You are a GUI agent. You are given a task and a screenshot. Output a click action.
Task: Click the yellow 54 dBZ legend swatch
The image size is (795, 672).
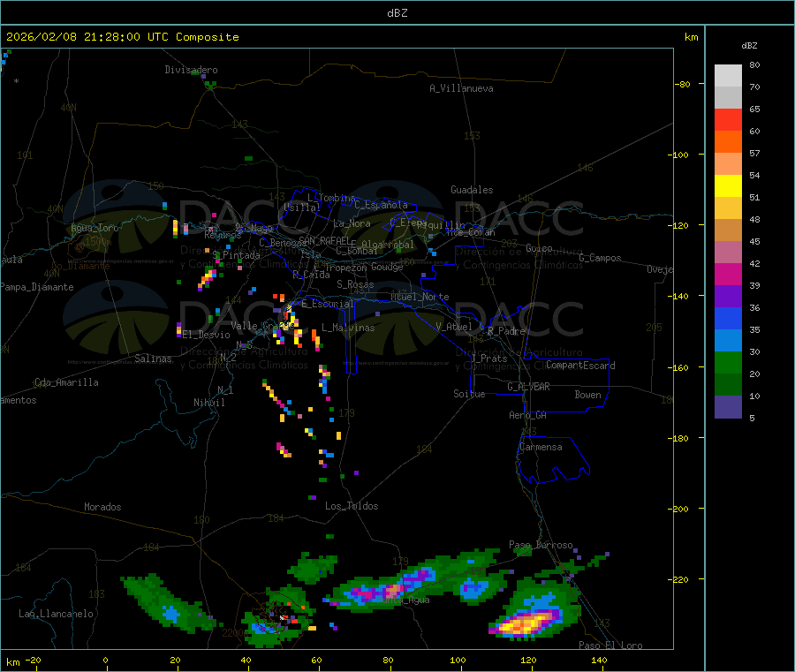tap(728, 186)
